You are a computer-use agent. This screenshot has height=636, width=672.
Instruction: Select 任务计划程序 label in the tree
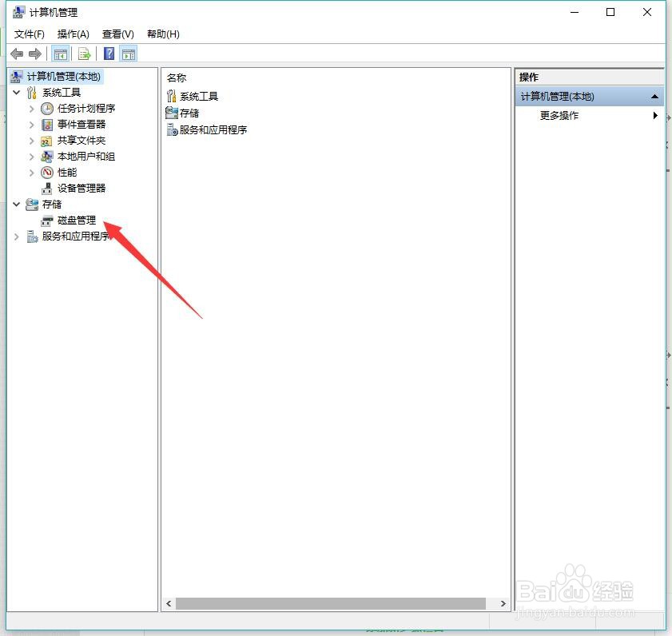pyautogui.click(x=86, y=109)
